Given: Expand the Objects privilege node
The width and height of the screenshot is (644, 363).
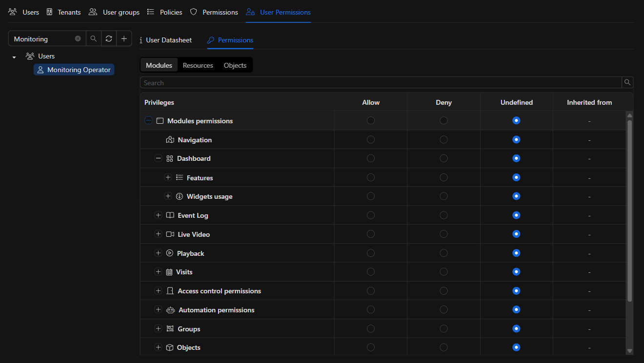Looking at the screenshot, I should [158, 347].
